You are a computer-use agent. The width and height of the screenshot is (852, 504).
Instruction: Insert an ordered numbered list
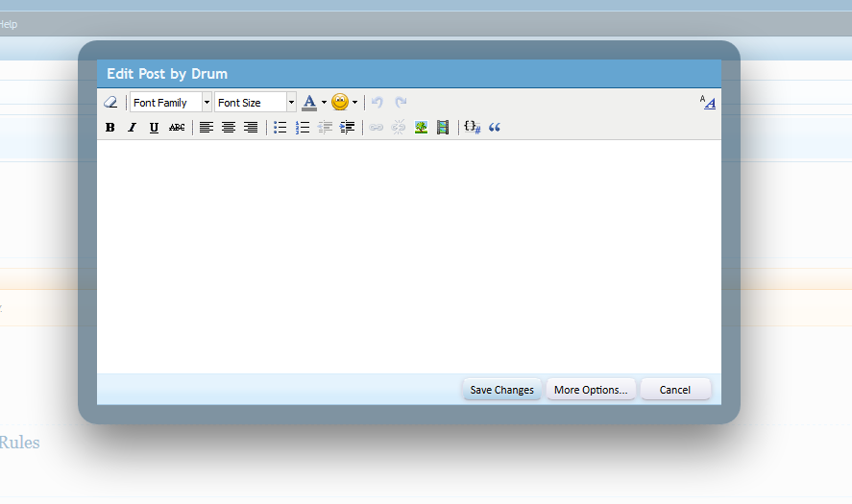point(303,127)
